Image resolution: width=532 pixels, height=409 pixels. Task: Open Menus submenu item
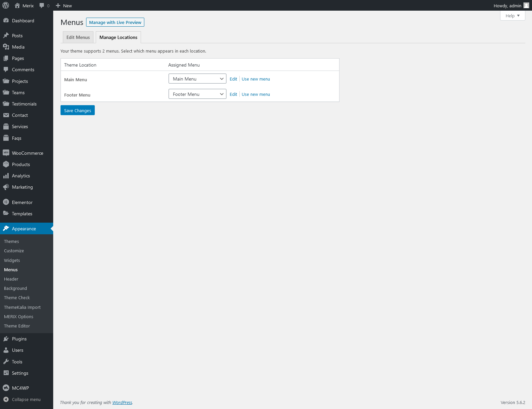[11, 270]
